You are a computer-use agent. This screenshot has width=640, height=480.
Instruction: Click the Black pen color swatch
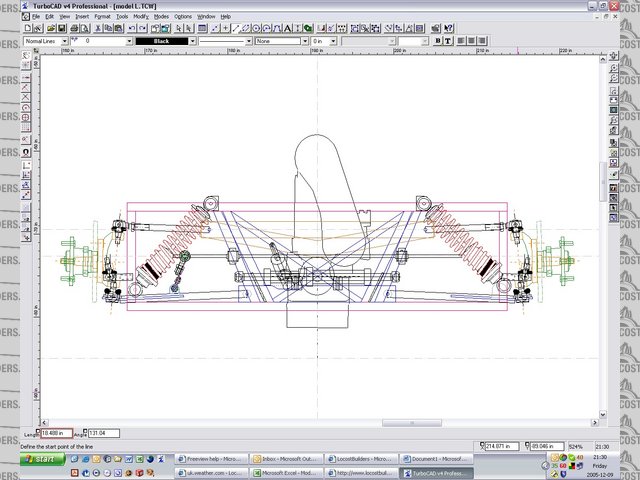pyautogui.click(x=162, y=41)
